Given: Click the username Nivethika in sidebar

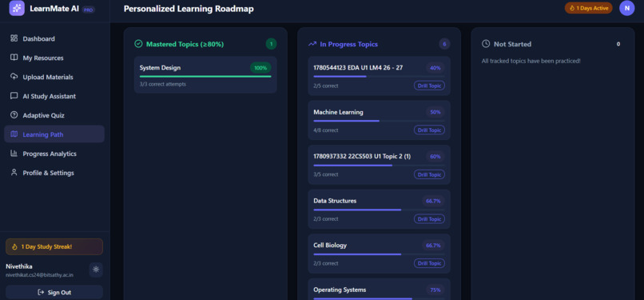Looking at the screenshot, I should [19, 266].
